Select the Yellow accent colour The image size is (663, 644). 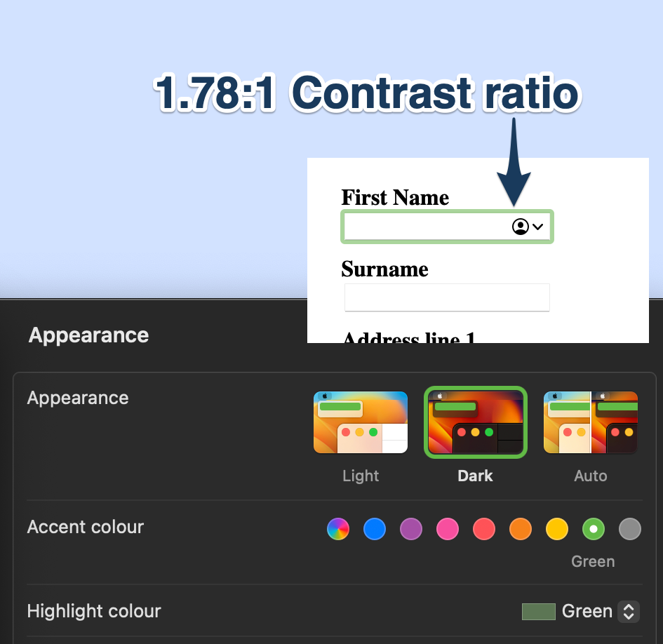coord(557,529)
